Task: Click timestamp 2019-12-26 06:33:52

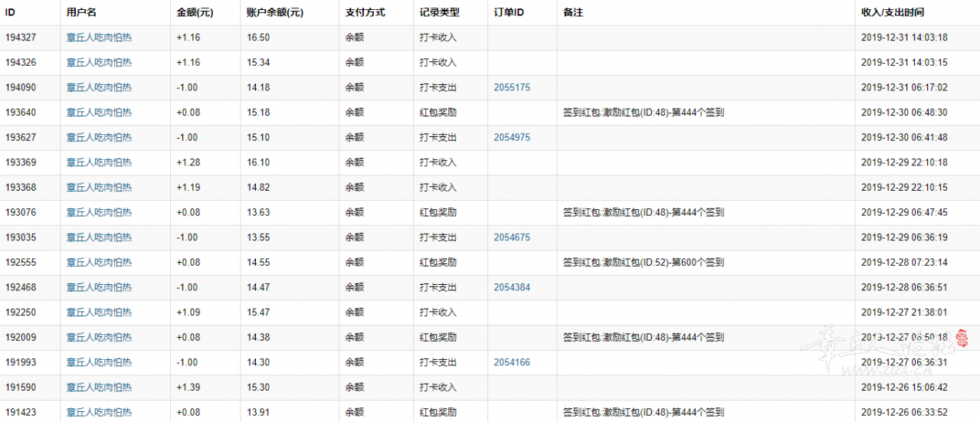Action: [904, 412]
